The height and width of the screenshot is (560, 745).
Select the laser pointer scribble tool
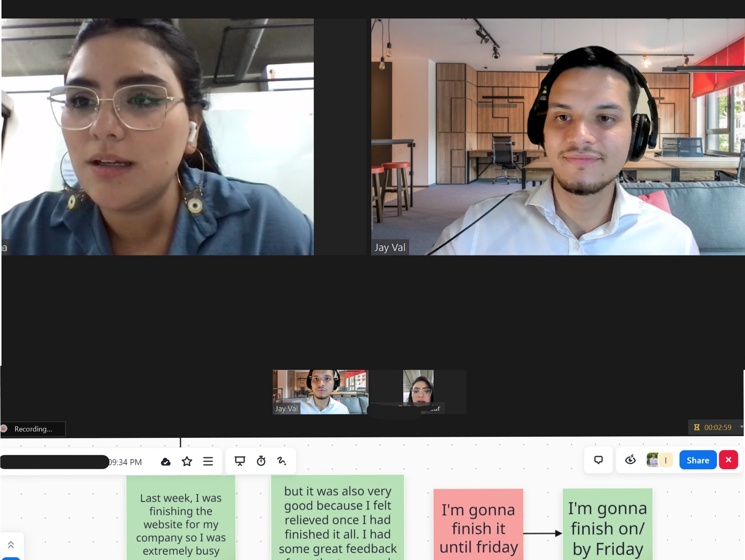[x=282, y=461]
